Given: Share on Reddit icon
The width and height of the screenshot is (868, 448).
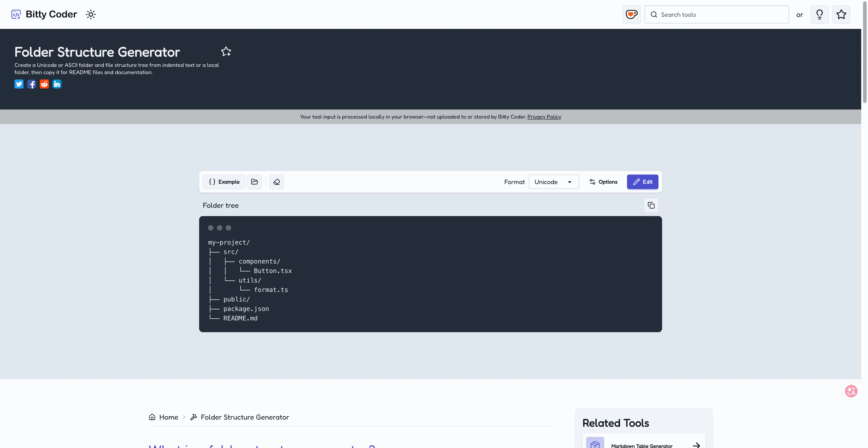Looking at the screenshot, I should 44,84.
